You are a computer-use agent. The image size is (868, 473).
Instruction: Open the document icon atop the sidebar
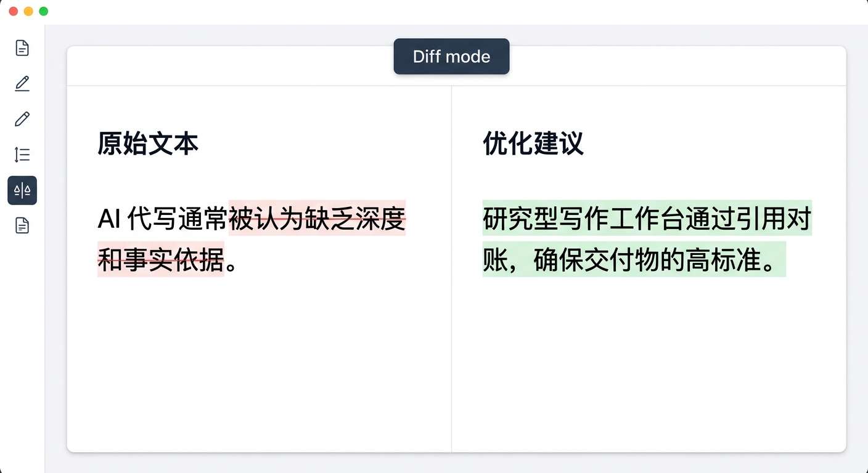point(22,48)
